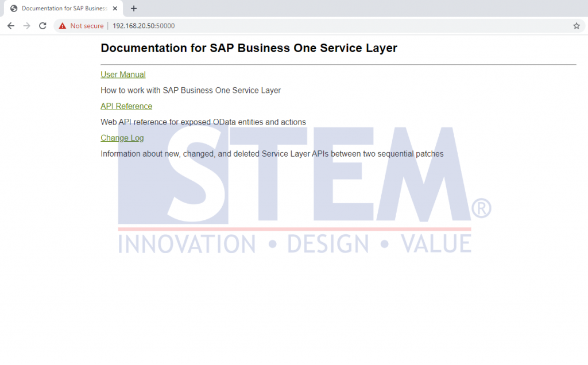Viewport: 588px width, 365px height.
Task: Select the Documentation for SAP Business tab
Action: (x=63, y=8)
